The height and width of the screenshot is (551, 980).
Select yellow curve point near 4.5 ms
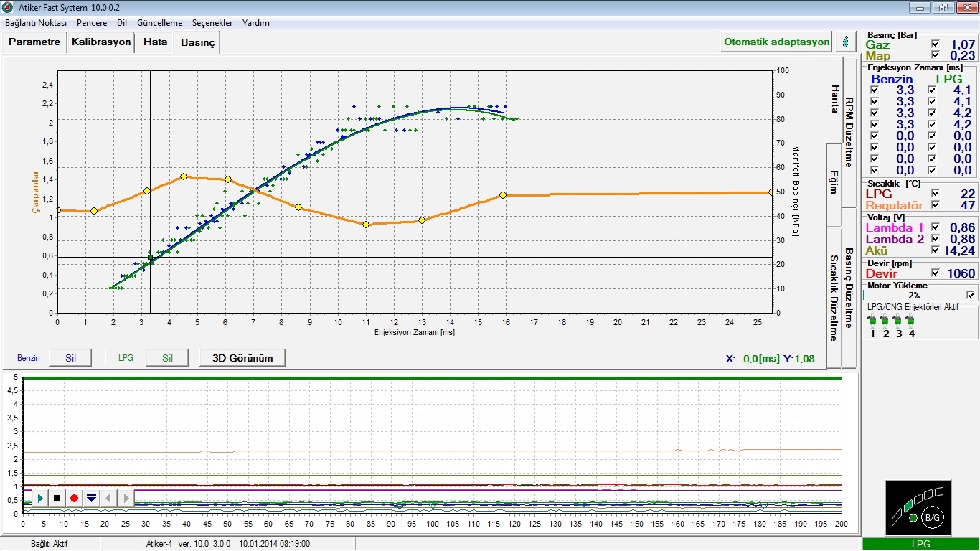[184, 176]
